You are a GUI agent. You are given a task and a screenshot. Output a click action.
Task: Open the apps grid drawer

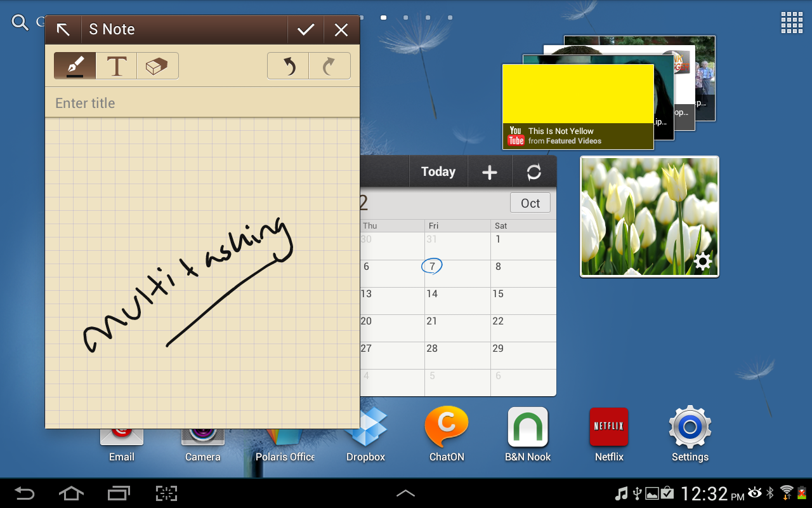click(792, 23)
